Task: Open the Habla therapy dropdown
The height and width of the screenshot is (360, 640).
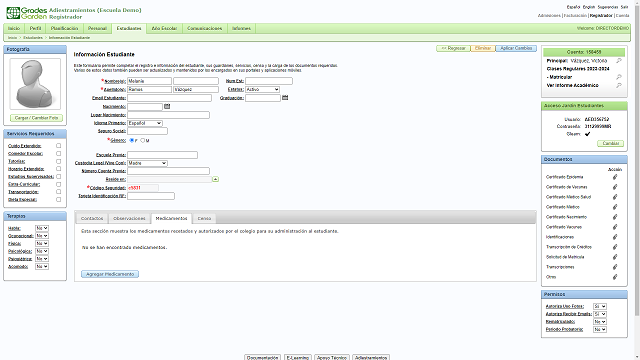Action: coord(42,228)
